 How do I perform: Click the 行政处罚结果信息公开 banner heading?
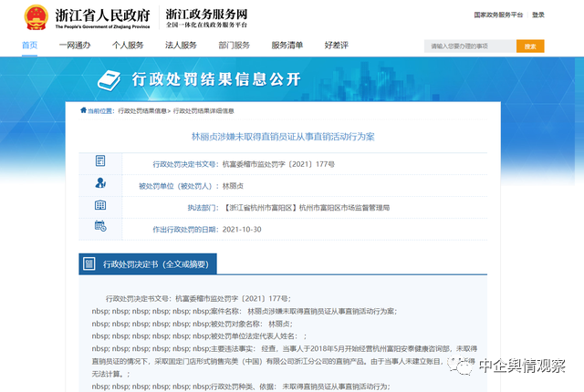click(216, 79)
